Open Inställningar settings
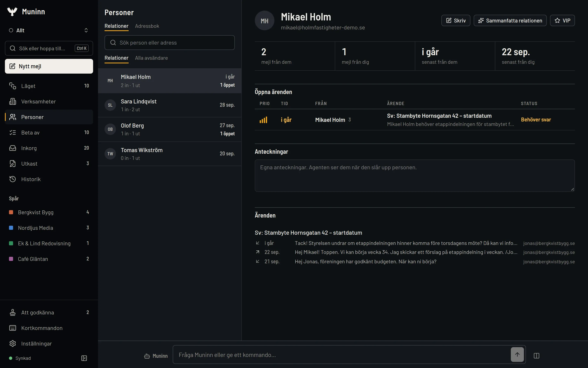This screenshot has height=368, width=588. pos(49,344)
